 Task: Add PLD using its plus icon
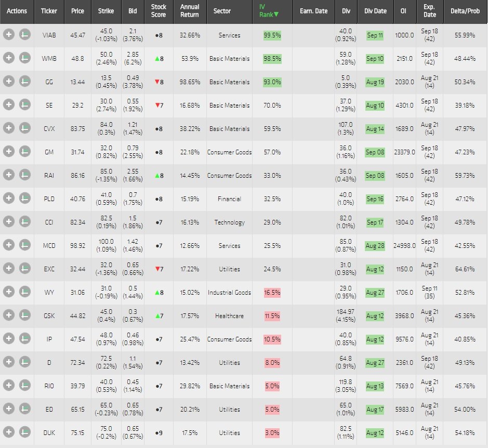click(9, 198)
